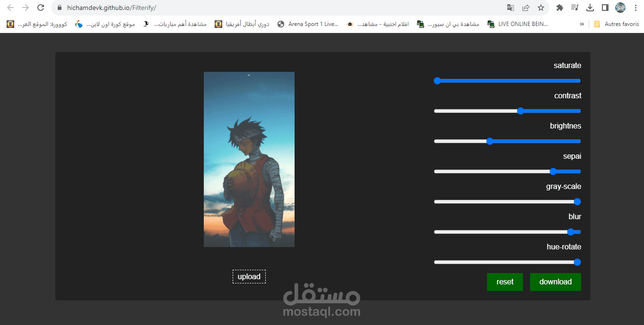
Task: Open the downloads icon in the toolbar
Action: click(x=590, y=8)
